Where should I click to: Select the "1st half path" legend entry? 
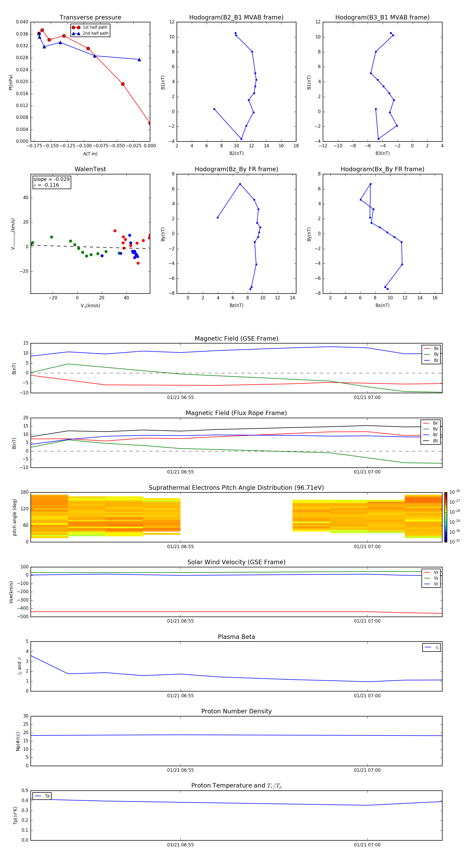coord(90,27)
